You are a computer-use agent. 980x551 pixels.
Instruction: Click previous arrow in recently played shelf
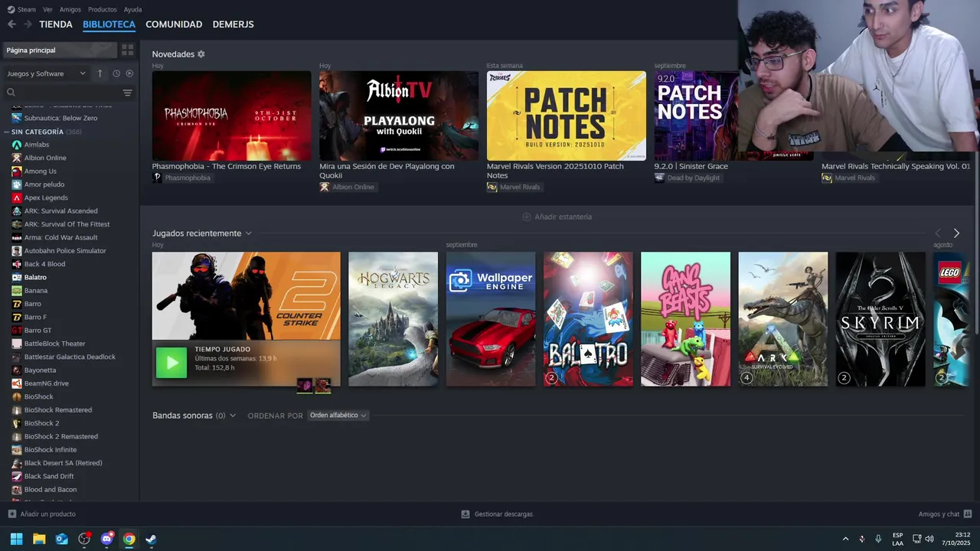click(938, 233)
